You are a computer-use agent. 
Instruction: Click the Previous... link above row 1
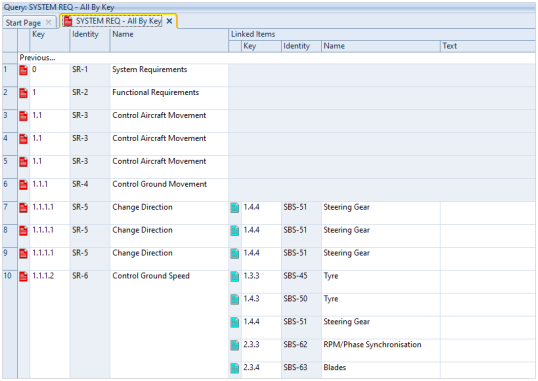37,58
